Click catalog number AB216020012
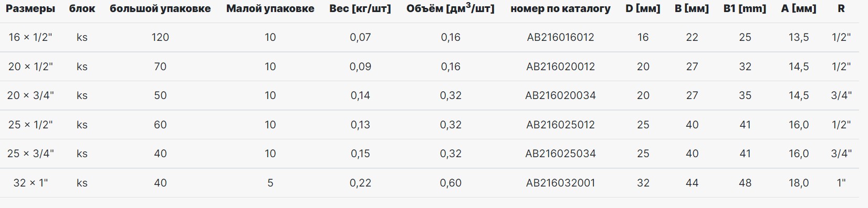Image resolution: width=868 pixels, height=208 pixels. pos(560,67)
